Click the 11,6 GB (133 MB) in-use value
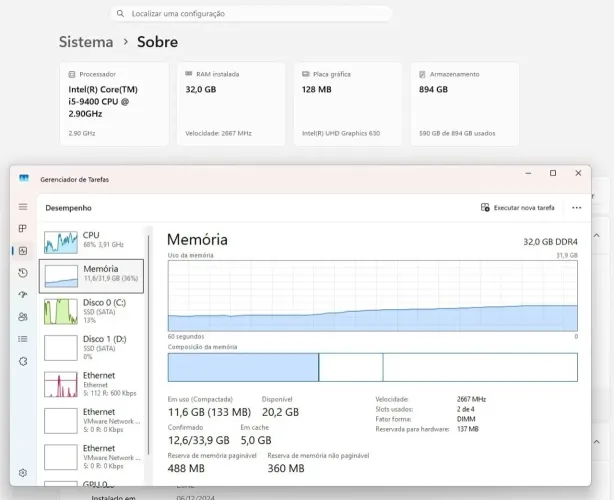The image size is (614, 500). [x=209, y=412]
